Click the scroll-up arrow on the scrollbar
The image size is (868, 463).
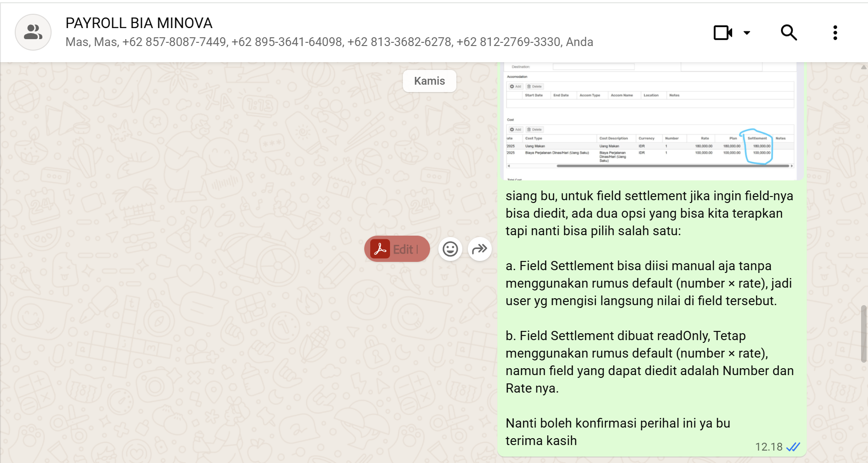click(863, 67)
